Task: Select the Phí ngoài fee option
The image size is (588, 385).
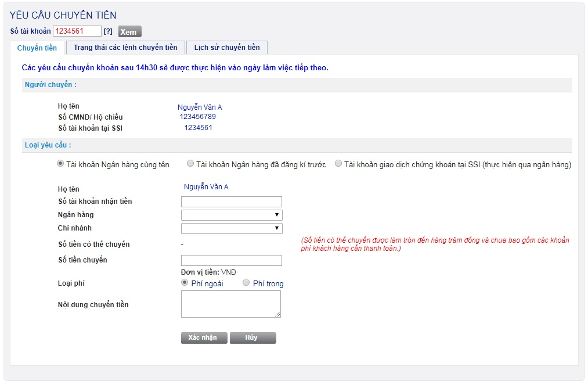Action: 185,283
